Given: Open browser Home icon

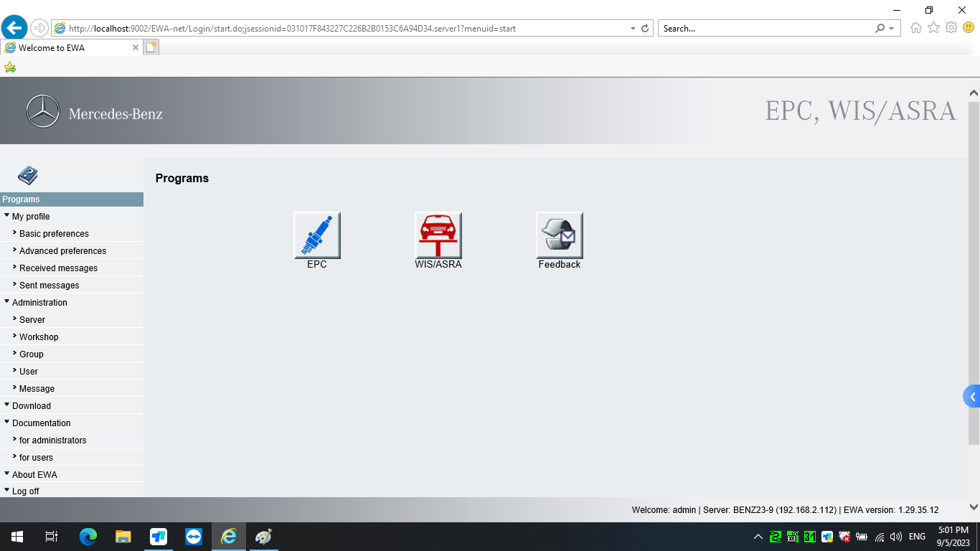Looking at the screenshot, I should [x=916, y=28].
